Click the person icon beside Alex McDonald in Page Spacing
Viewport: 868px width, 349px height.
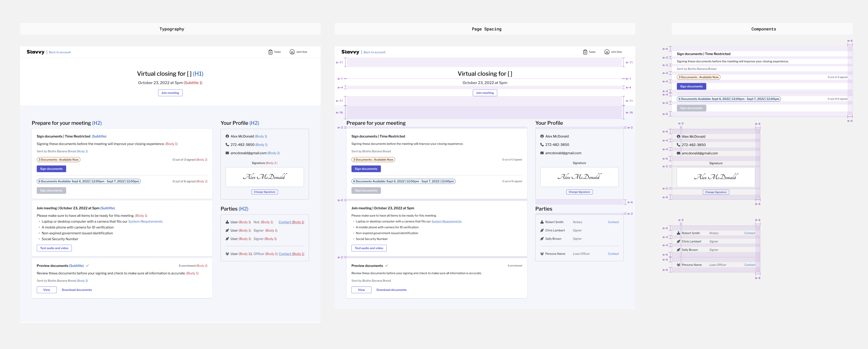tap(542, 136)
